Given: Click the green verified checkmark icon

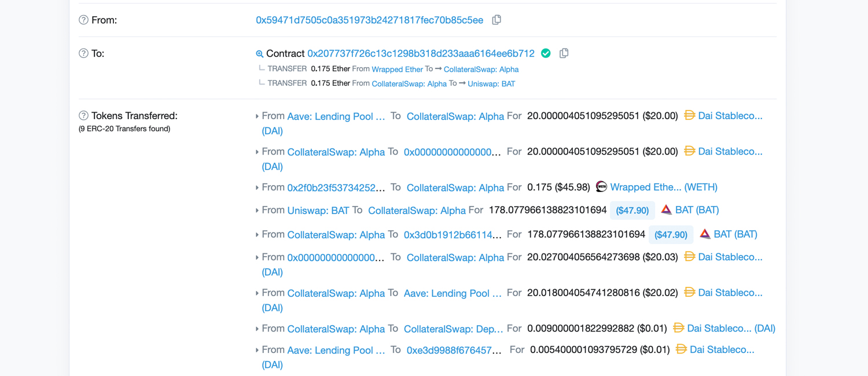Looking at the screenshot, I should click(546, 53).
